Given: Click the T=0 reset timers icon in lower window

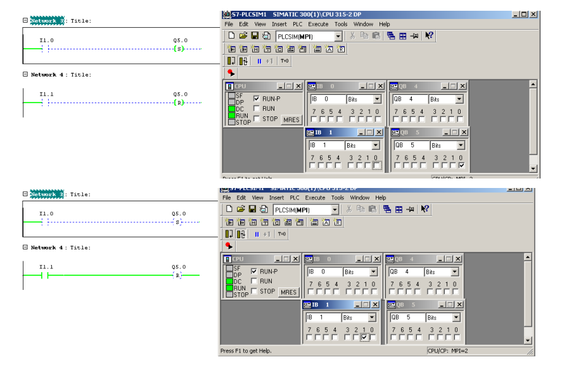Looking at the screenshot, I should point(282,234).
